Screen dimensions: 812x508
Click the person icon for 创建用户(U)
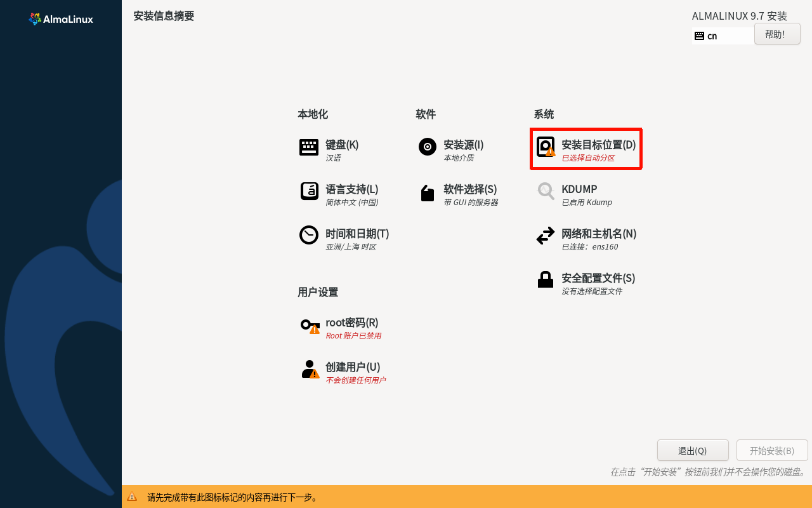click(x=310, y=370)
